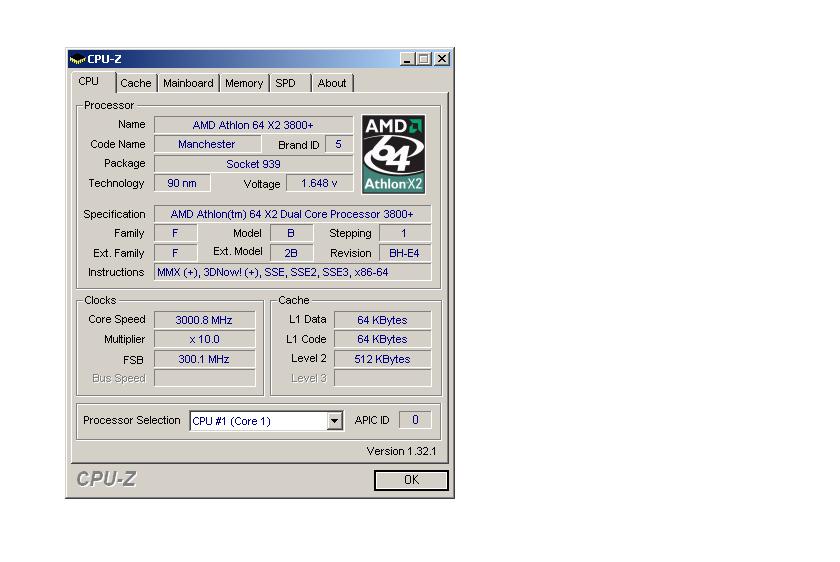Click the OK button
This screenshot has width=840, height=562.
click(411, 480)
